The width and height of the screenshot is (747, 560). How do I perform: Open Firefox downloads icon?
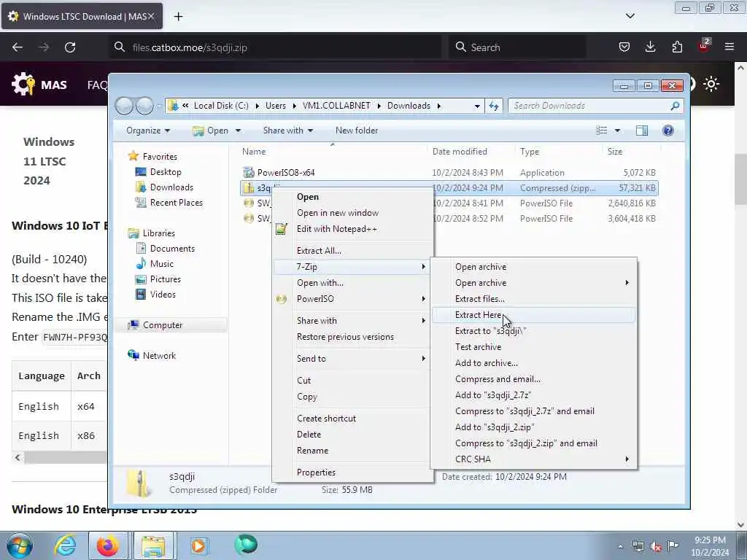[650, 47]
